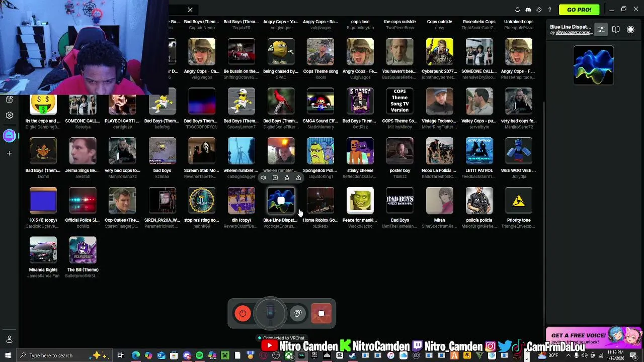The image size is (644, 362).
Task: Click the report warning icon in hover toolbar
Action: click(x=299, y=177)
